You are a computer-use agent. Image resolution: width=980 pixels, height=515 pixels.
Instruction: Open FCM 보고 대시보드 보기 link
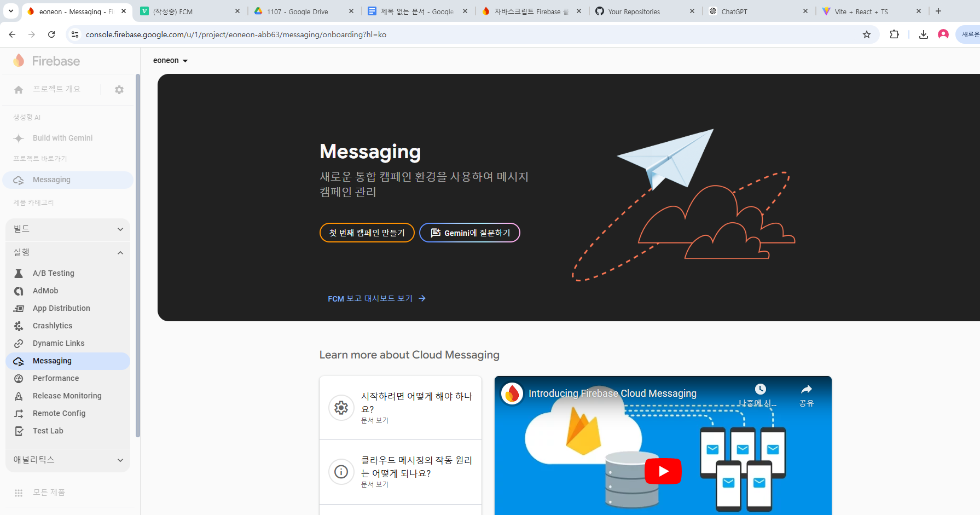click(376, 299)
